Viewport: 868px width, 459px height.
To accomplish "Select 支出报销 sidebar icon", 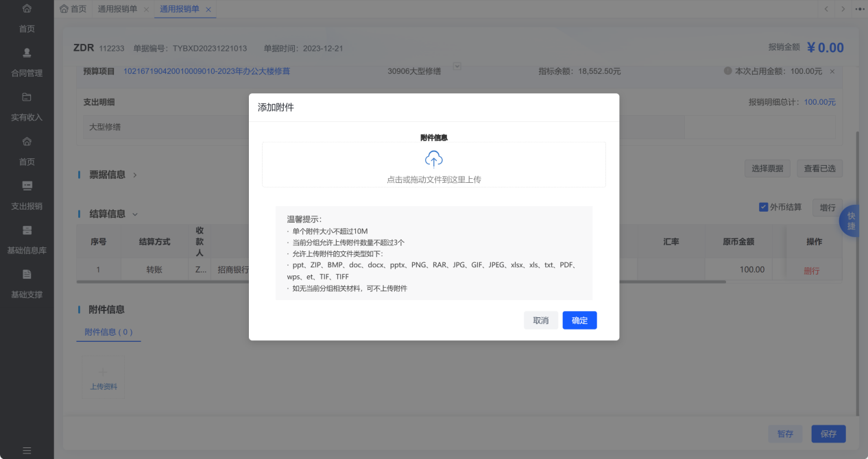I will [x=27, y=186].
